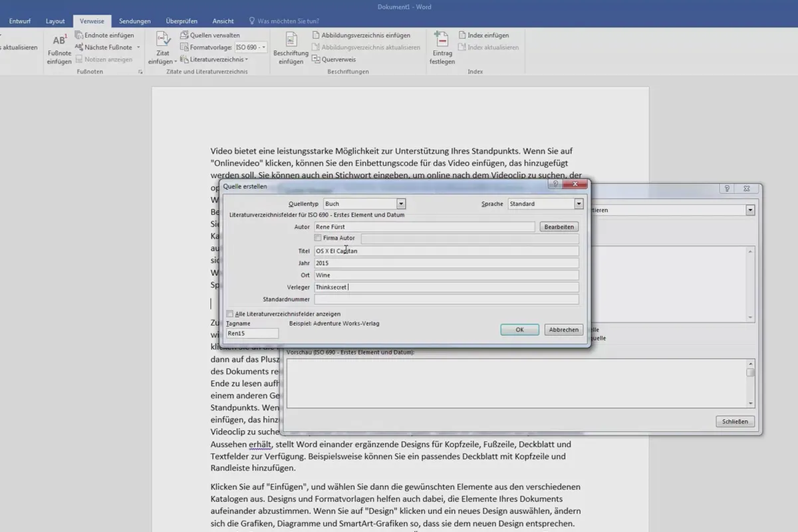
Task: Confirm the source with OK
Action: tap(520, 329)
